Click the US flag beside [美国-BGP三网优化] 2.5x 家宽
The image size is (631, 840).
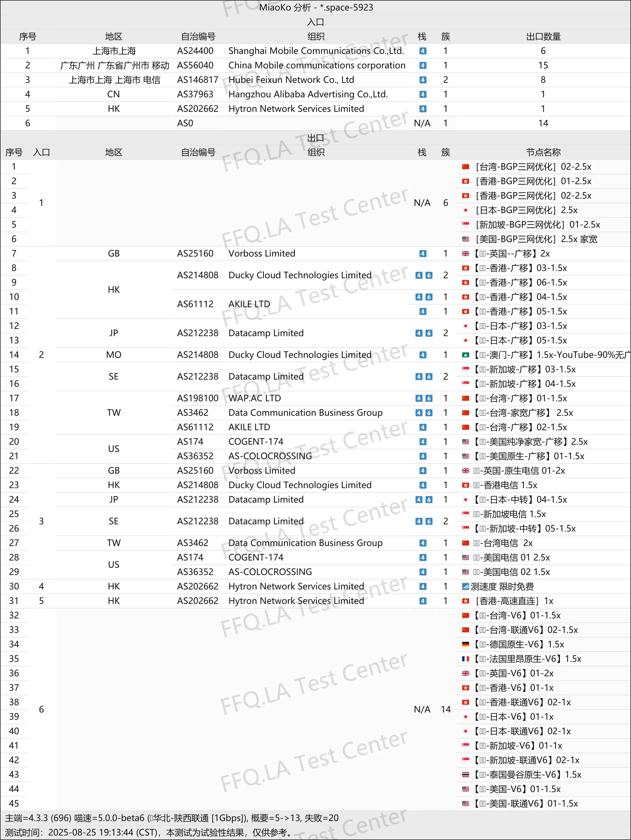466,239
